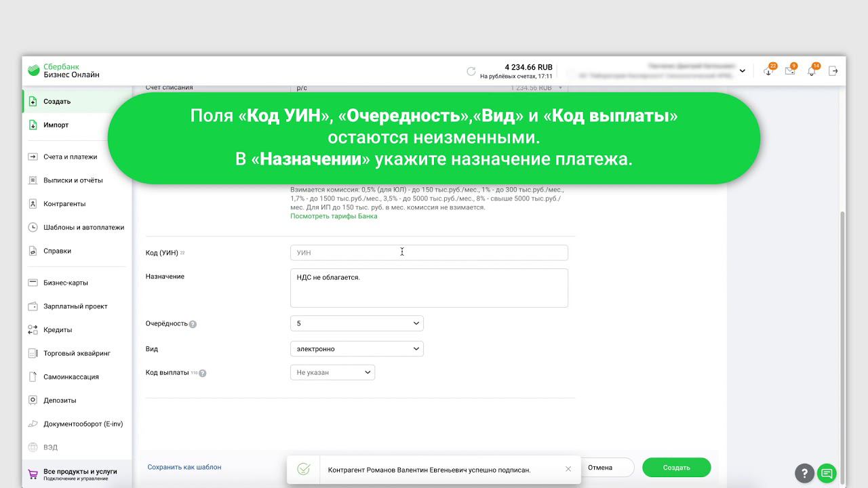The width and height of the screenshot is (868, 488).
Task: Click the Все продукты и услуги cart icon
Action: click(33, 474)
